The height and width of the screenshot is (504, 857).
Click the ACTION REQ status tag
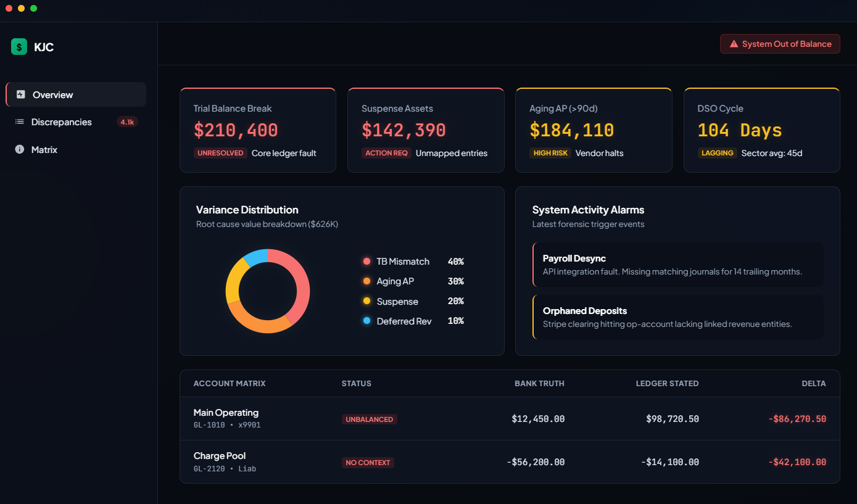tap(387, 153)
